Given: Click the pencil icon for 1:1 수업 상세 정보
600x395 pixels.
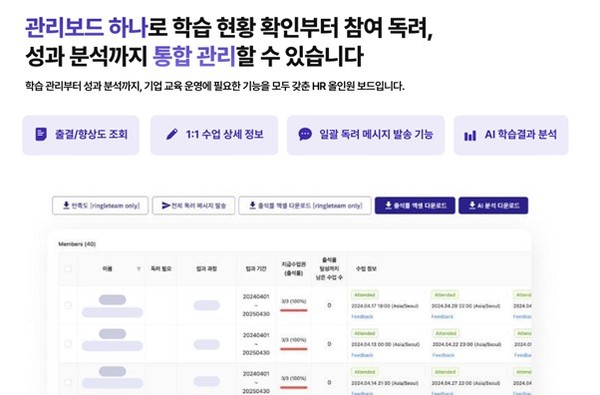Looking at the screenshot, I should (x=172, y=134).
